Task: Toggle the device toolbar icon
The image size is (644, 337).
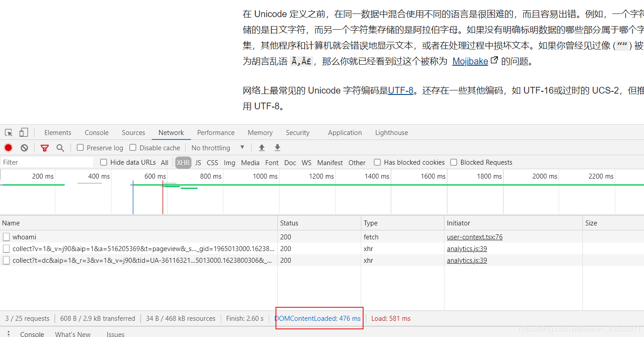Action: (23, 133)
